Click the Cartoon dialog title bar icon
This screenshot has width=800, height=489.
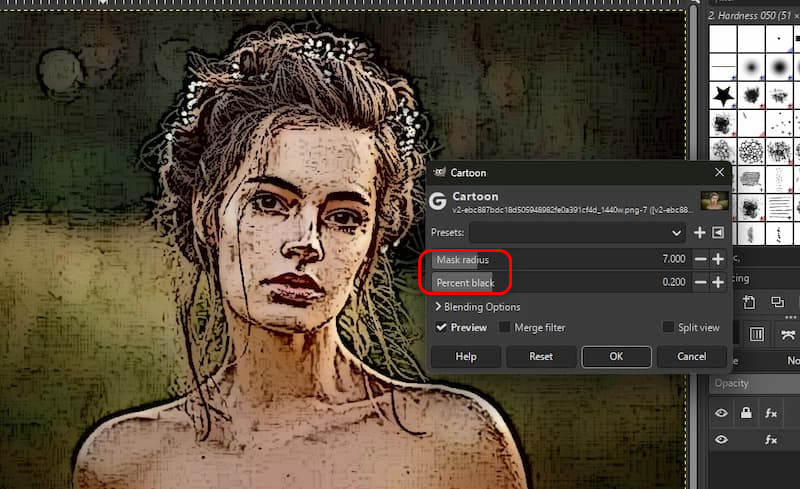coord(439,173)
